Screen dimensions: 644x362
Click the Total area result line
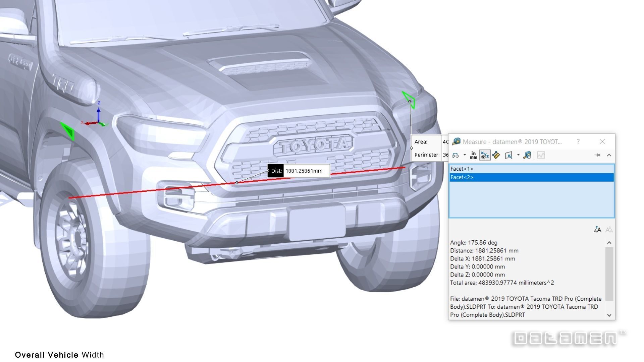pyautogui.click(x=502, y=283)
